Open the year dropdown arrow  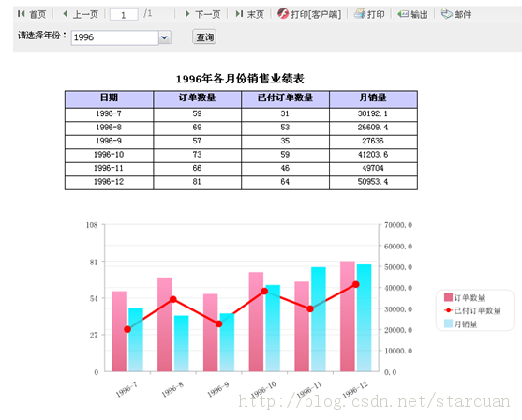165,37
